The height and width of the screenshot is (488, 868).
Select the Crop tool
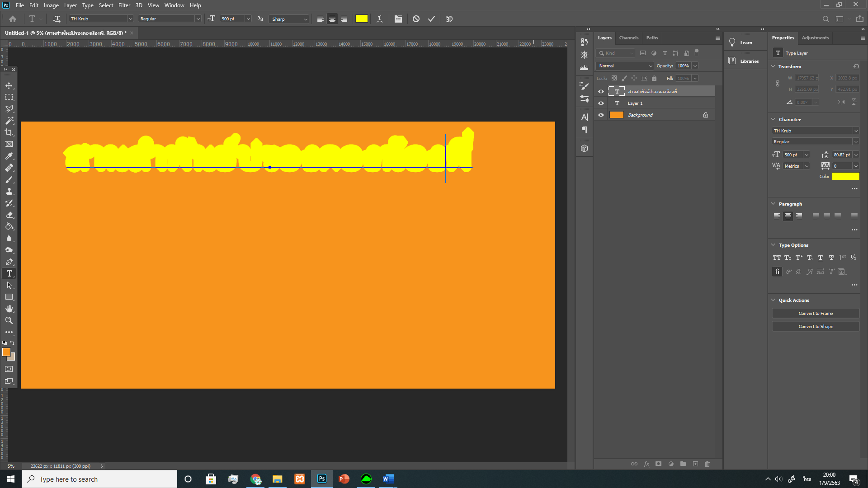[9, 132]
